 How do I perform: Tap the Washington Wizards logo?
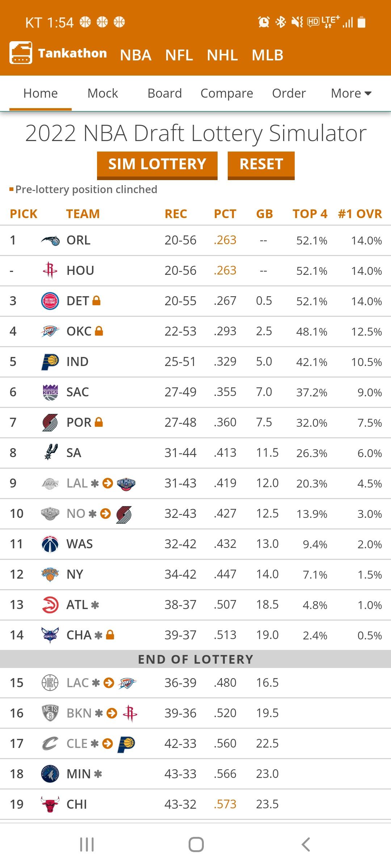pos(50,544)
